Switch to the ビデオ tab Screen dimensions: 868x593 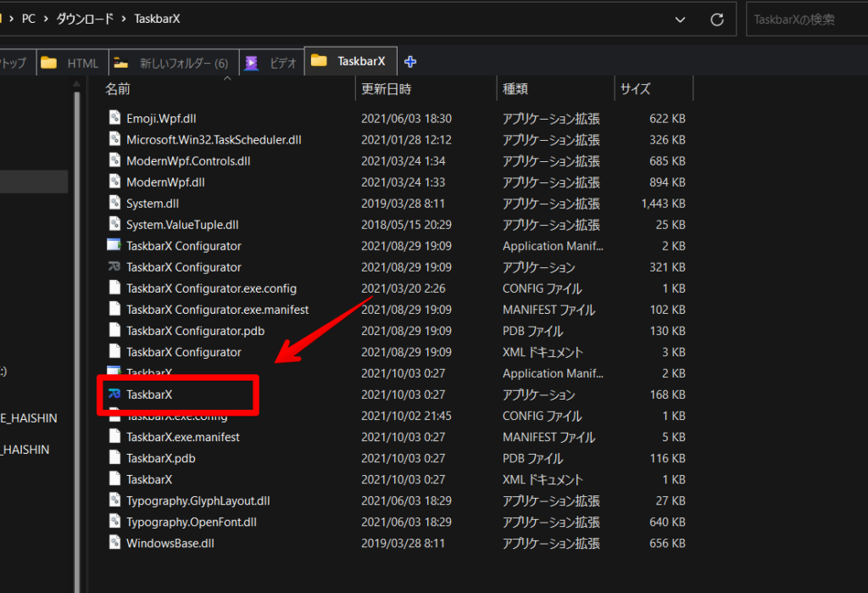coord(272,63)
